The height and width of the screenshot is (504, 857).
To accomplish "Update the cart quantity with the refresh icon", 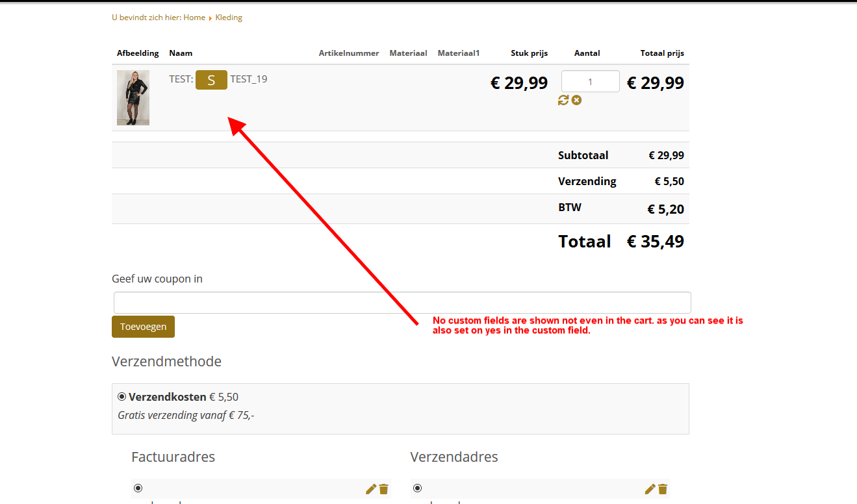I will point(563,100).
